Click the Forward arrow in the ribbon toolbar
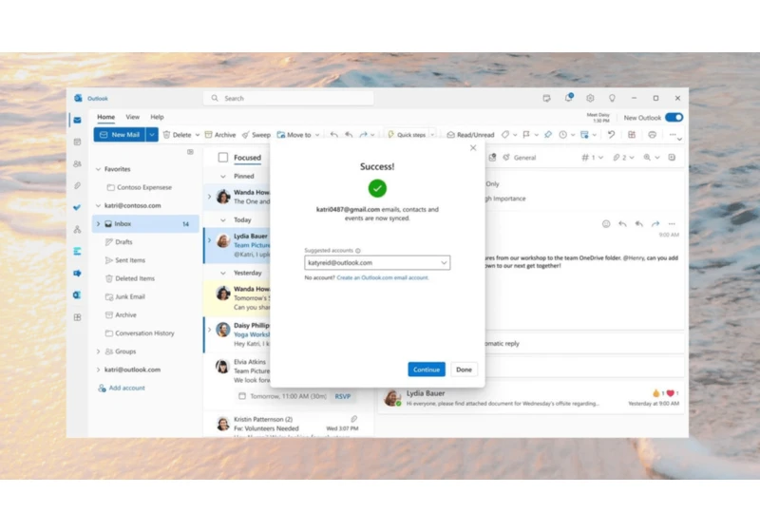This screenshot has height=532, width=760. point(363,135)
